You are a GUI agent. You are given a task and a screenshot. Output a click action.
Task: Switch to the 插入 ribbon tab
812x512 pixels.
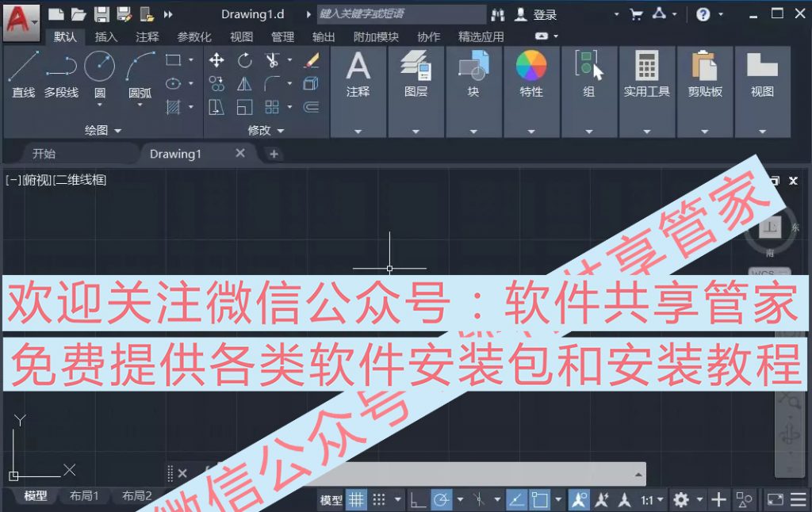(105, 36)
